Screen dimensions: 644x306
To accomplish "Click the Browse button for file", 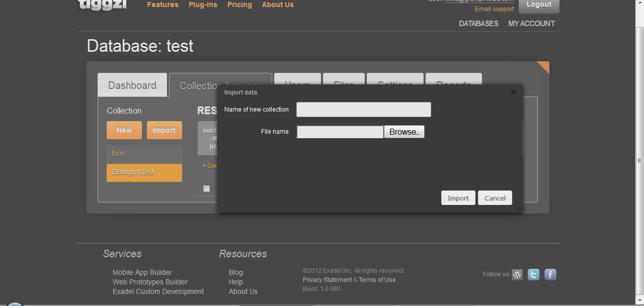I will click(404, 132).
